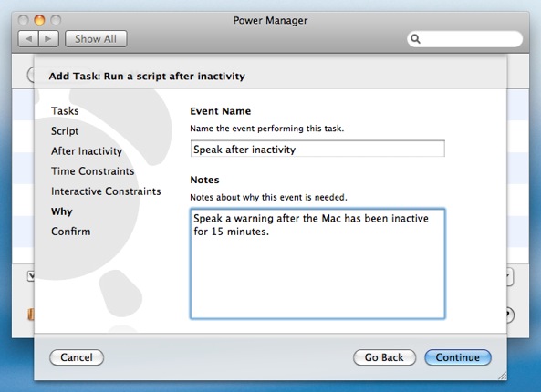Click the Add Task sheet title

pyautogui.click(x=147, y=76)
